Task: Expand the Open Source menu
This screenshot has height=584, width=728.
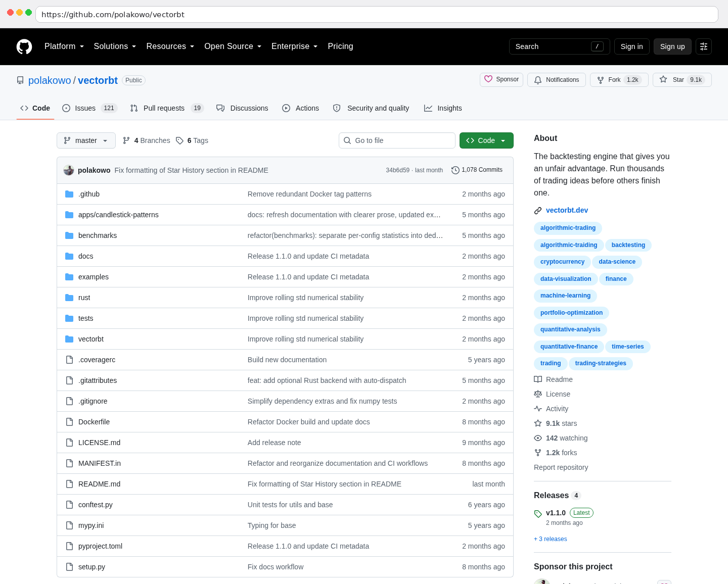Action: coord(233,46)
